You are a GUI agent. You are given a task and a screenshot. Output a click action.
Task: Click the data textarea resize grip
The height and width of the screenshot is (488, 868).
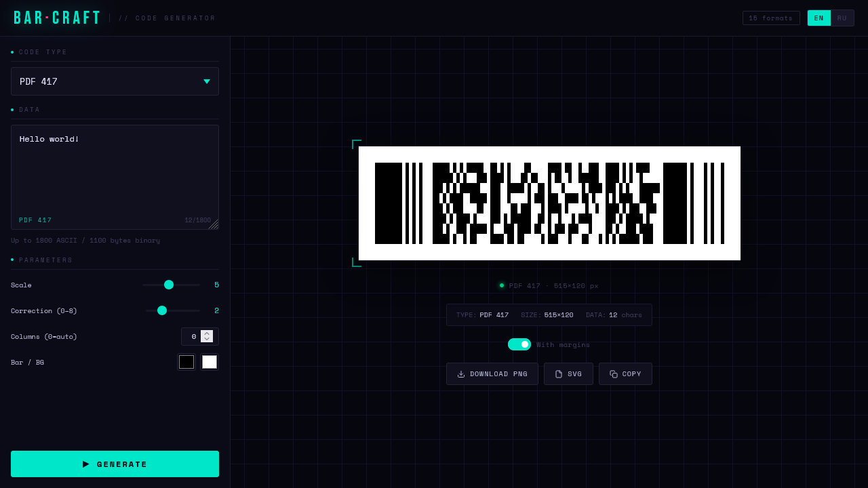[x=213, y=224]
